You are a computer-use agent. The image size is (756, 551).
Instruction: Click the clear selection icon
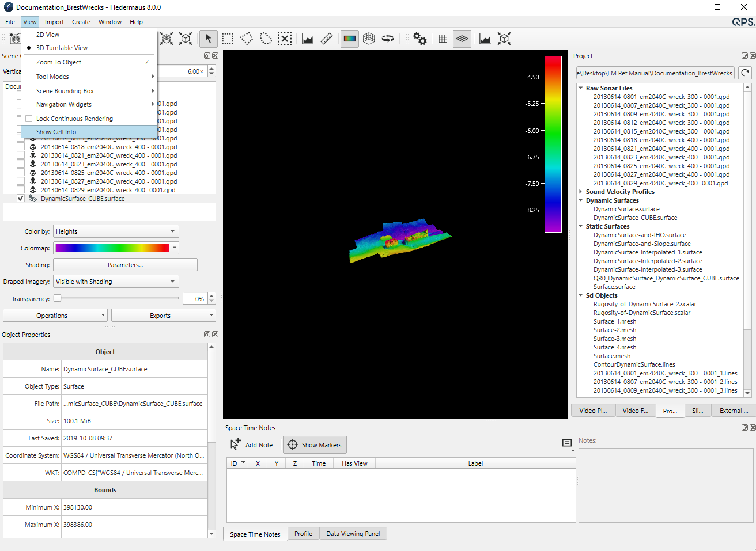[285, 39]
